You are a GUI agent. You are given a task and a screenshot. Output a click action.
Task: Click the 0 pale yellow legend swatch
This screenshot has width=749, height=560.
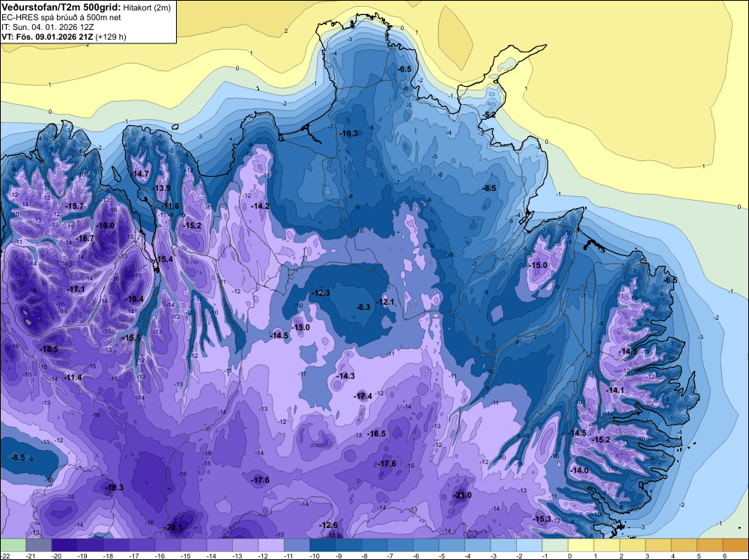[580, 545]
